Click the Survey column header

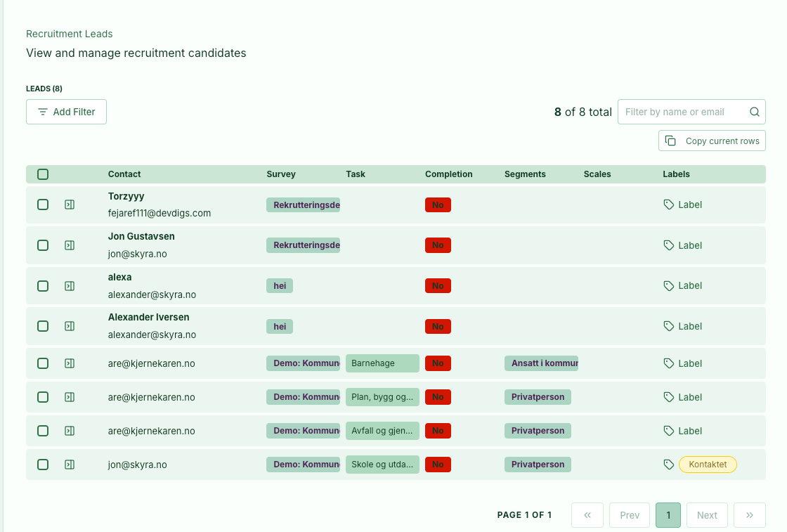coord(281,174)
